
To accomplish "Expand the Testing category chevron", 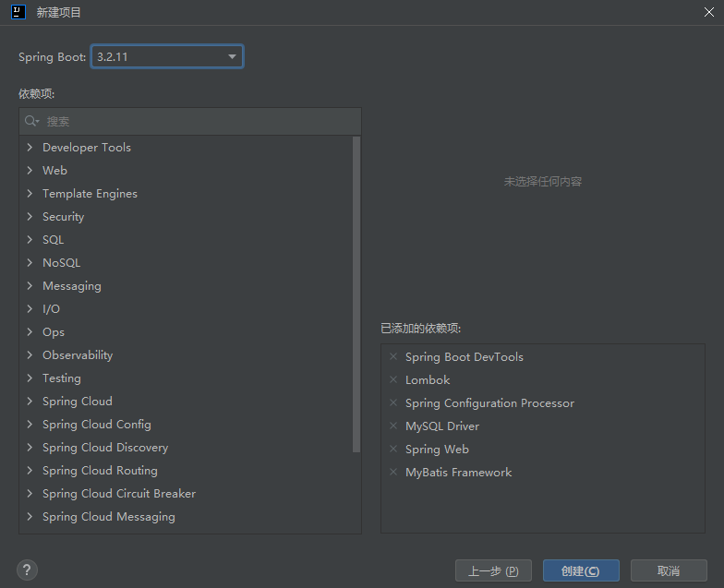I will coord(30,378).
